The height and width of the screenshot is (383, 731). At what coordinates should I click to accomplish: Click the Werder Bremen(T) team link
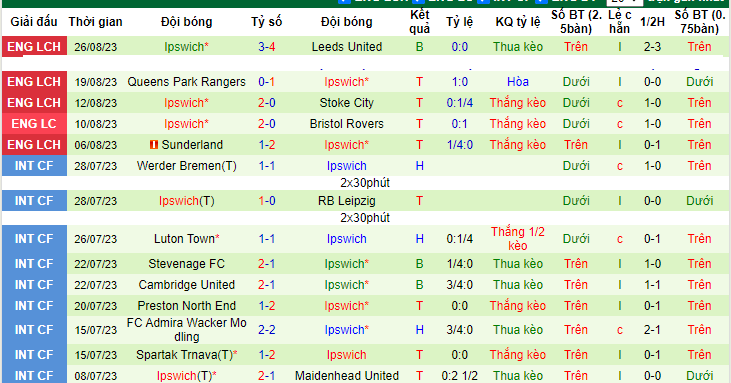pos(186,166)
